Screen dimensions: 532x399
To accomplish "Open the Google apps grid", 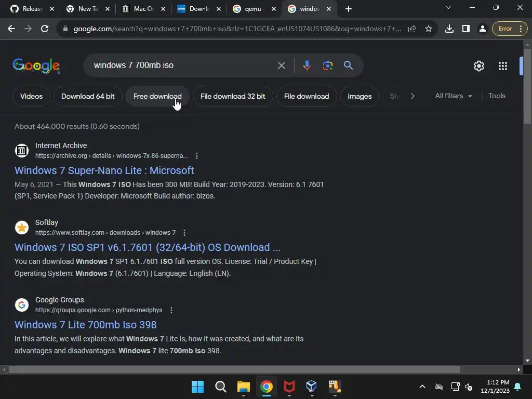I will click(503, 66).
